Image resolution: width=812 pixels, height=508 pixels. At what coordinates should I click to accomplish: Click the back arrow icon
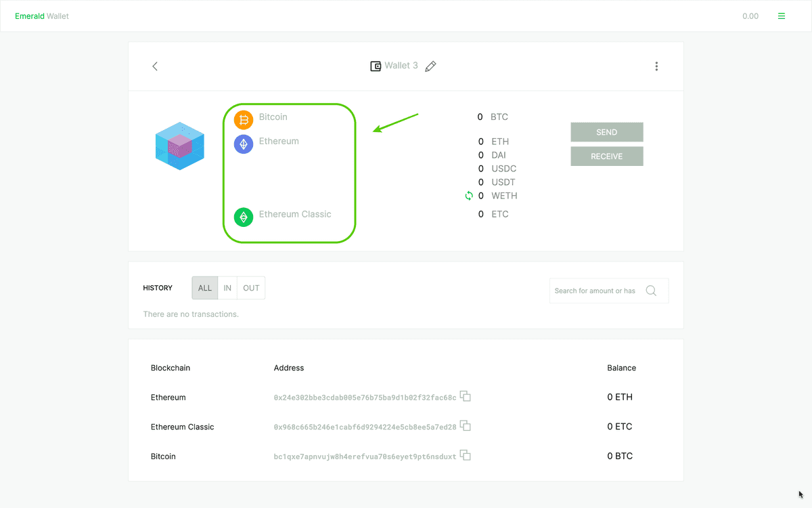pos(155,66)
